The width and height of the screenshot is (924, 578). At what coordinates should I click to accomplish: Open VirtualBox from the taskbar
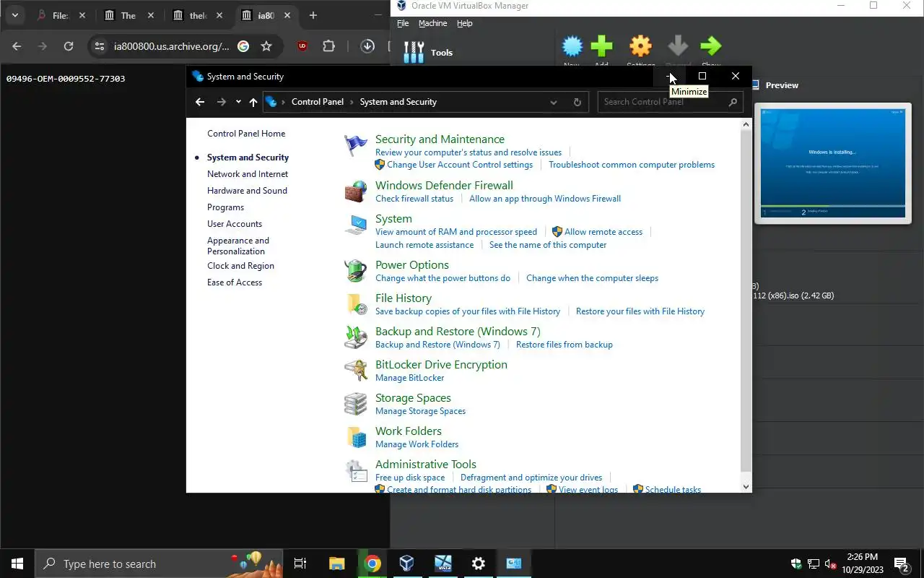pos(407,564)
